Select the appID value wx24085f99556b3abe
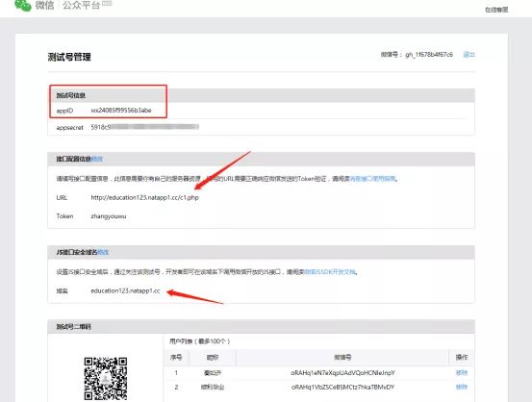The width and height of the screenshot is (532, 402). coord(121,111)
